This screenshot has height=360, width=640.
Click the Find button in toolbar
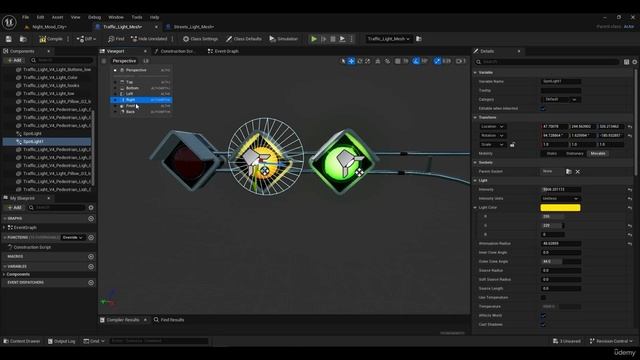coord(116,39)
